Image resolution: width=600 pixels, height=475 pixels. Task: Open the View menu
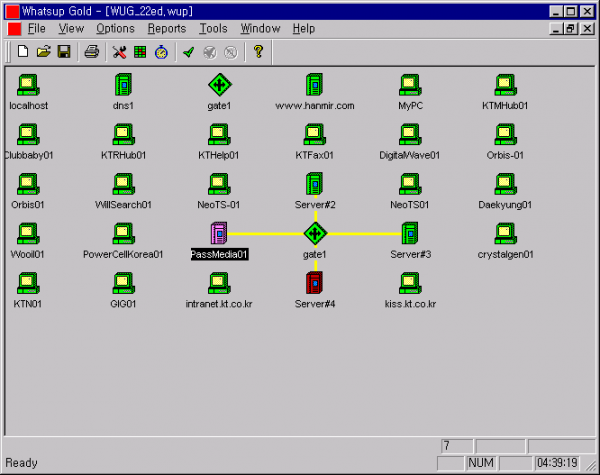click(71, 29)
